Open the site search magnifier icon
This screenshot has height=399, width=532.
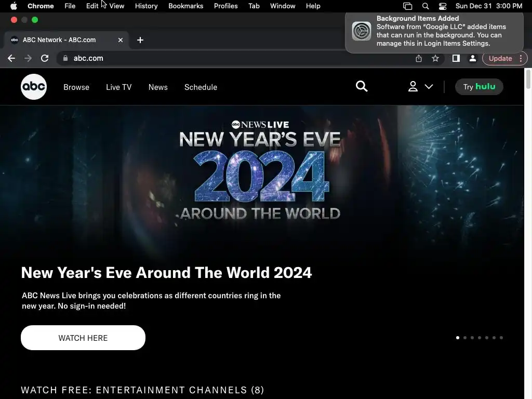click(362, 87)
